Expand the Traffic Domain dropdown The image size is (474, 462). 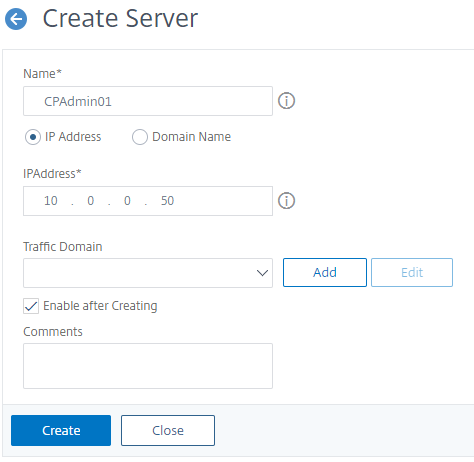tap(148, 273)
